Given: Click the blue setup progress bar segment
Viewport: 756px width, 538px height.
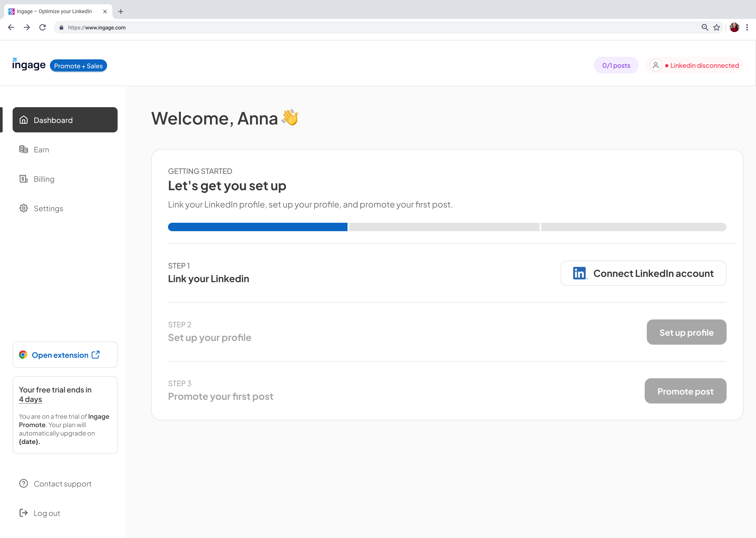Looking at the screenshot, I should (x=258, y=227).
